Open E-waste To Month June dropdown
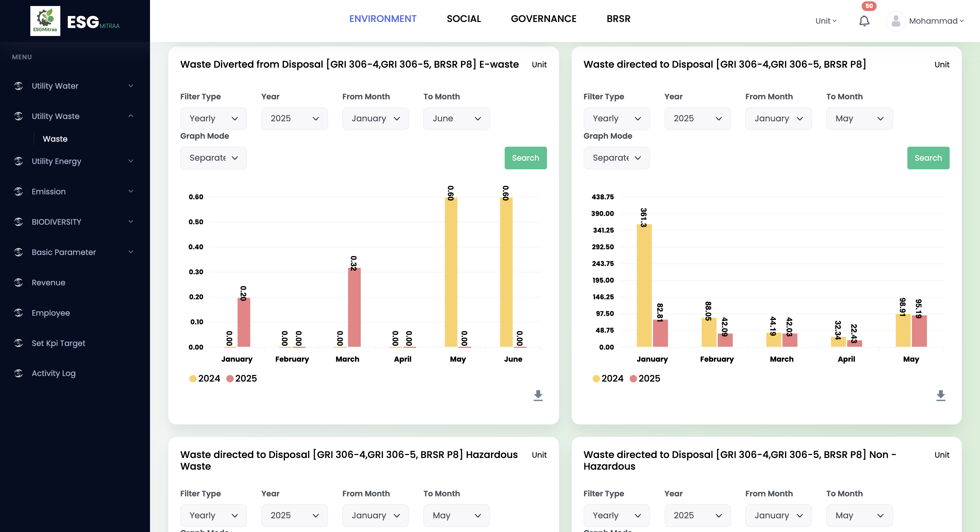This screenshot has width=980, height=532. (456, 119)
